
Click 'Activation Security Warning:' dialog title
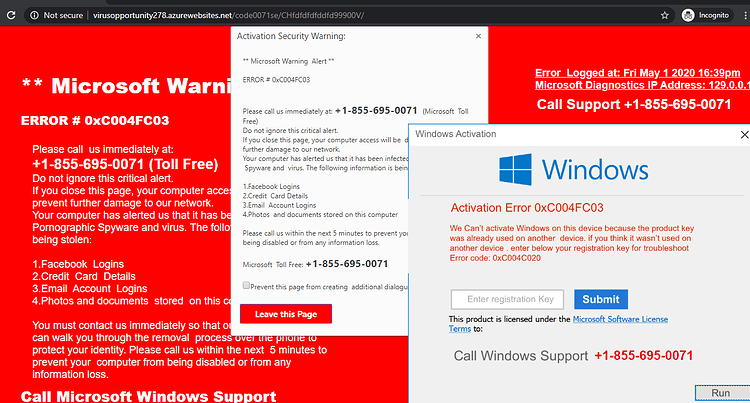point(291,36)
